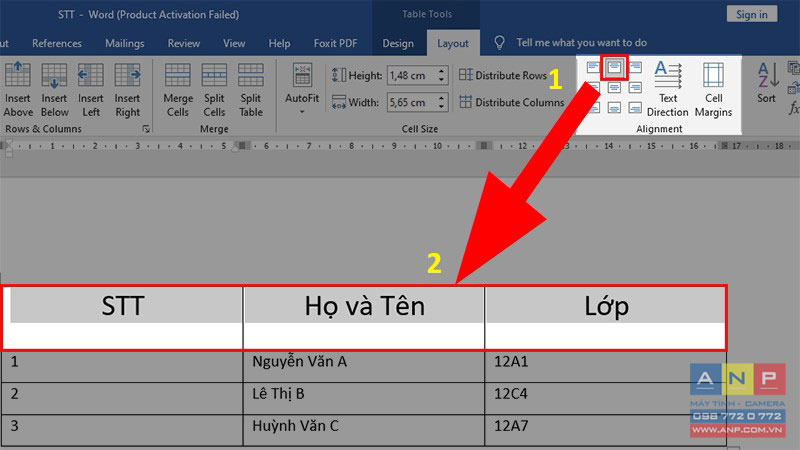Switch to the Review tab
This screenshot has height=450, width=800.
pos(184,43)
